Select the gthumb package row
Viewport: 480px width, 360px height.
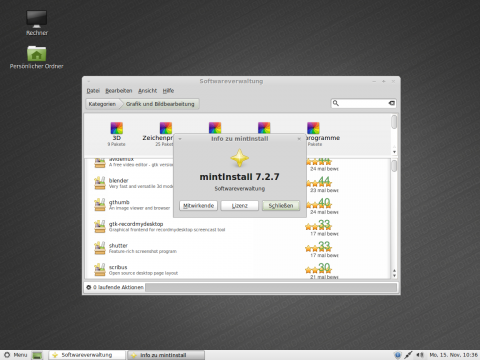(237, 205)
